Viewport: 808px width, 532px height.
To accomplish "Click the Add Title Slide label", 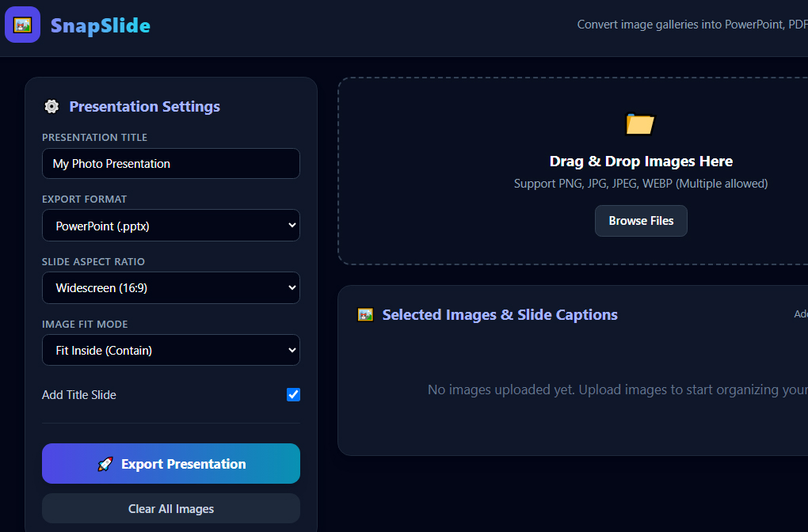I will pos(79,395).
